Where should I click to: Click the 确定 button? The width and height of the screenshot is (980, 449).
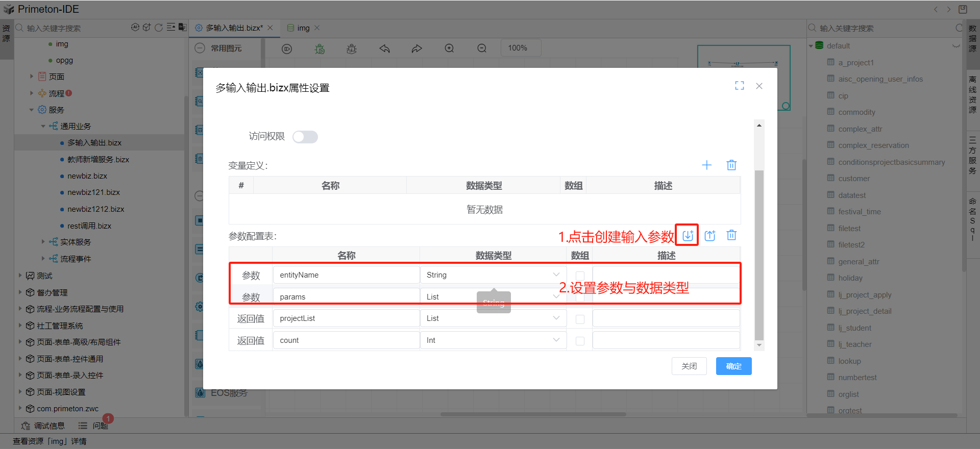[733, 366]
